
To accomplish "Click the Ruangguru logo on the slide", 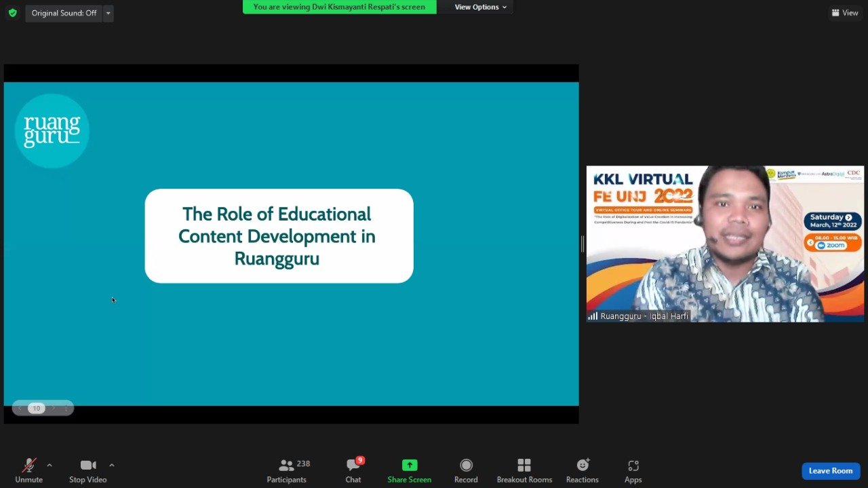I will click(x=52, y=131).
